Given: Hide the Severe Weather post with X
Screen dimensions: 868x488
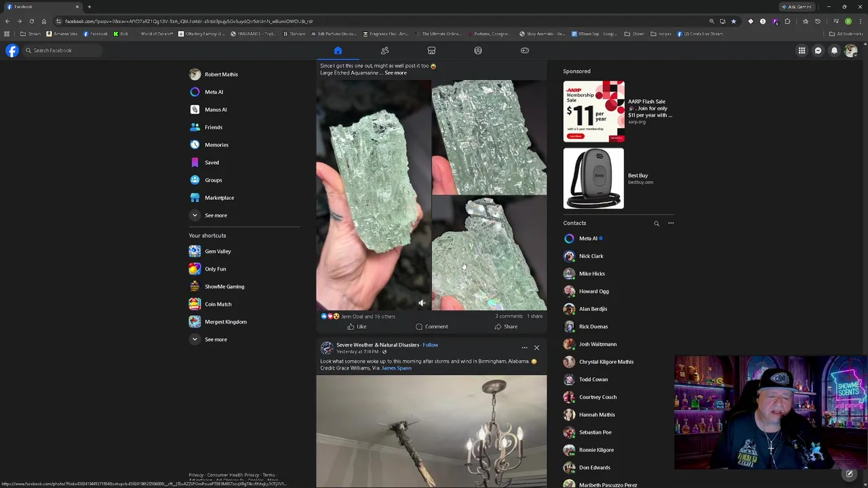Looking at the screenshot, I should (x=536, y=348).
